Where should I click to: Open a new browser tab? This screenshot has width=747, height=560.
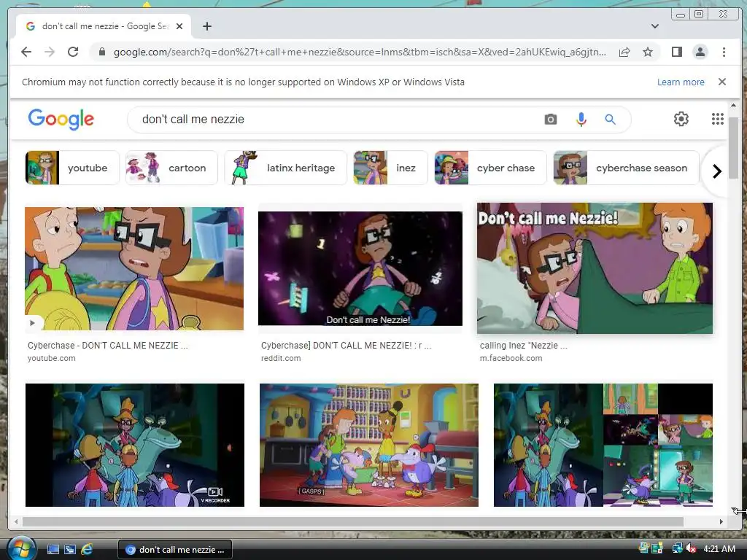206,26
